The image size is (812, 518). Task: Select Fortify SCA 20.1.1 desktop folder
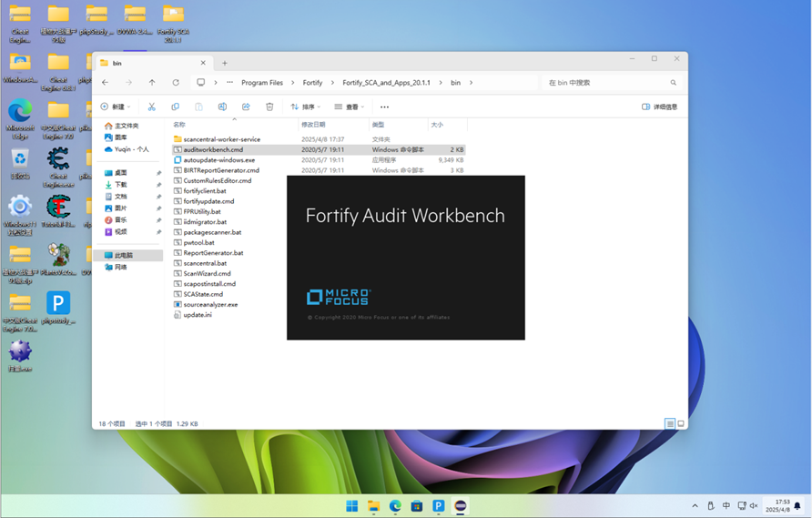point(173,25)
